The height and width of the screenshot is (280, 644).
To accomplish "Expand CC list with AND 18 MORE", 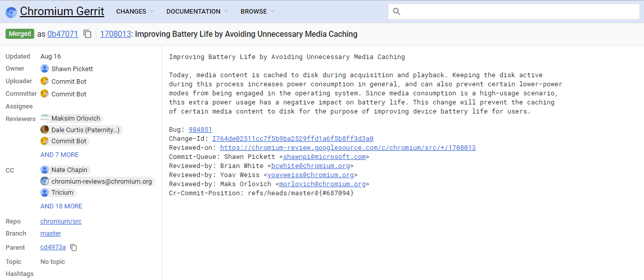I will [61, 206].
